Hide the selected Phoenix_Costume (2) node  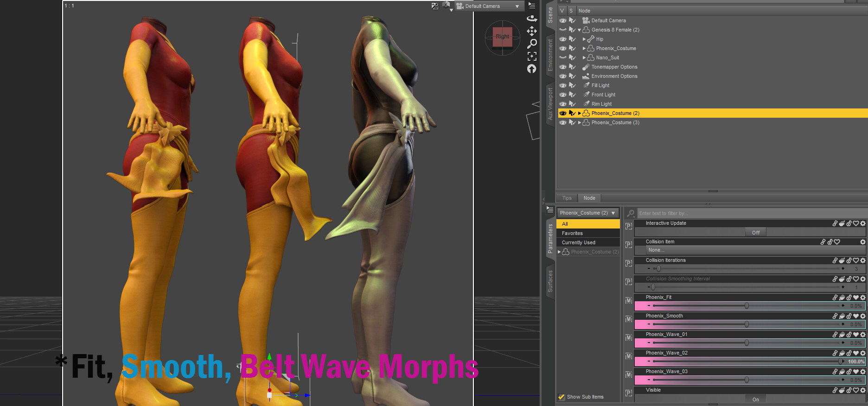click(563, 113)
